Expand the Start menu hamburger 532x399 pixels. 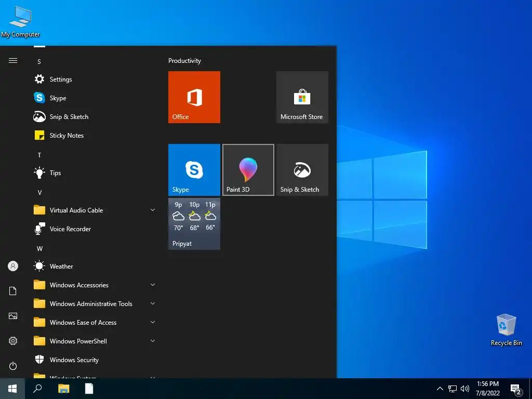pyautogui.click(x=13, y=61)
